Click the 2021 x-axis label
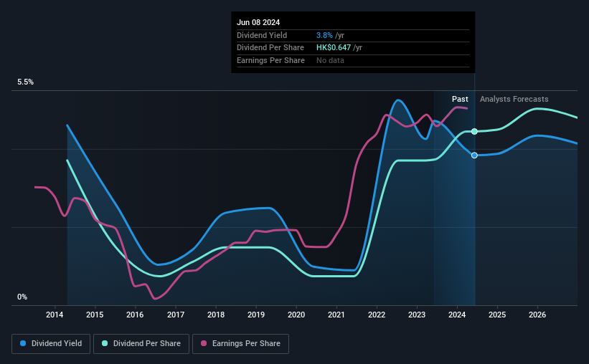The image size is (589, 364). [336, 315]
